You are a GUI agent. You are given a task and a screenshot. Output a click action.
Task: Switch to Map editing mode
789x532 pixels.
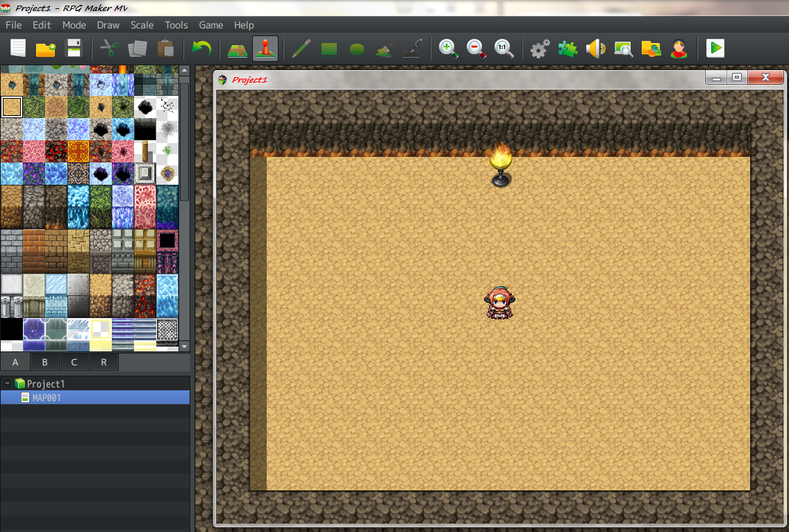click(237, 49)
